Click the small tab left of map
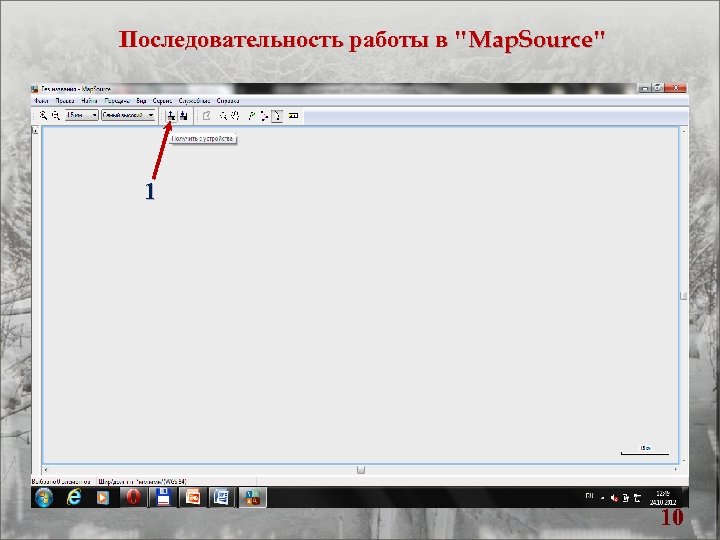720x540 pixels. (35, 131)
